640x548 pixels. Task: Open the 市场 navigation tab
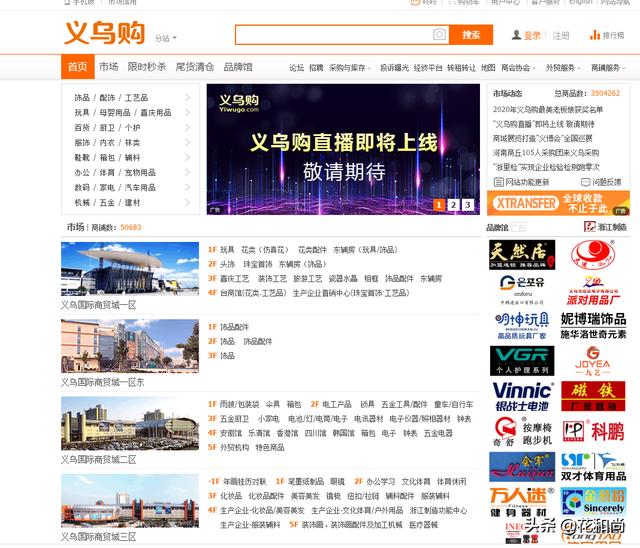click(x=109, y=67)
